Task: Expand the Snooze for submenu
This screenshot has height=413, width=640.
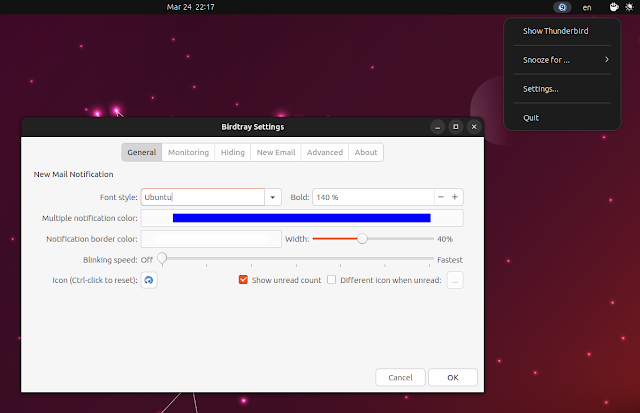Action: (x=562, y=60)
